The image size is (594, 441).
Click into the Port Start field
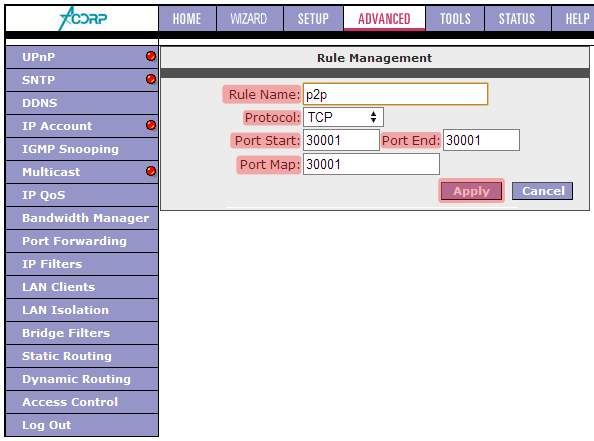[x=341, y=140]
